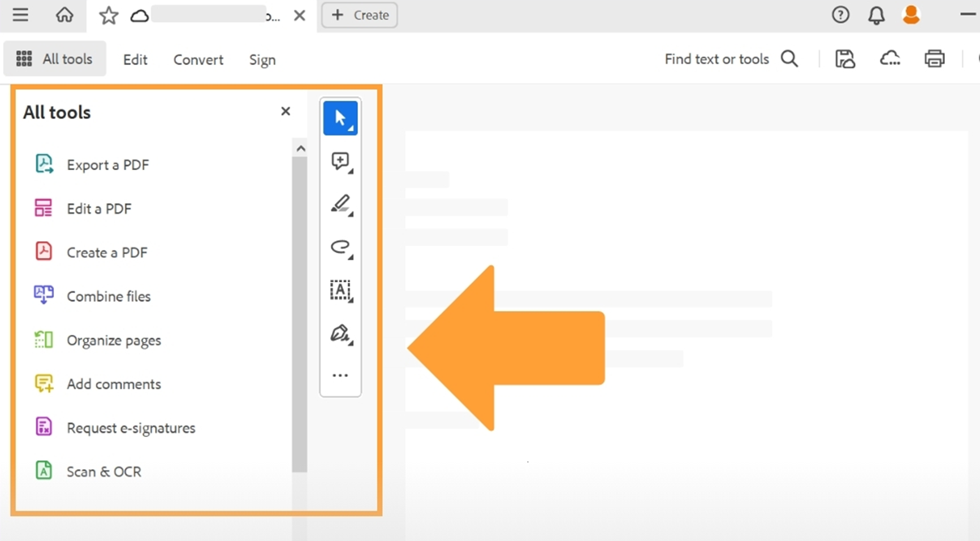Click the Add comments icon

pos(44,383)
